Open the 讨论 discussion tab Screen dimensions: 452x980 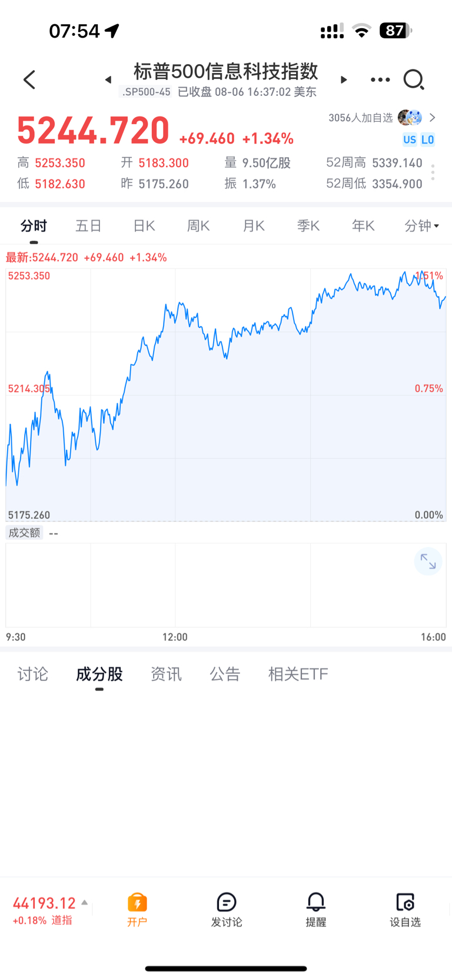[x=32, y=674]
